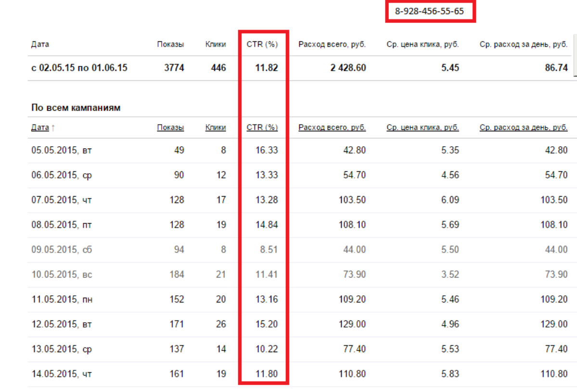Sort by underlined Расход всего, руб. link
Screen dimensions: 577x392
(332, 127)
